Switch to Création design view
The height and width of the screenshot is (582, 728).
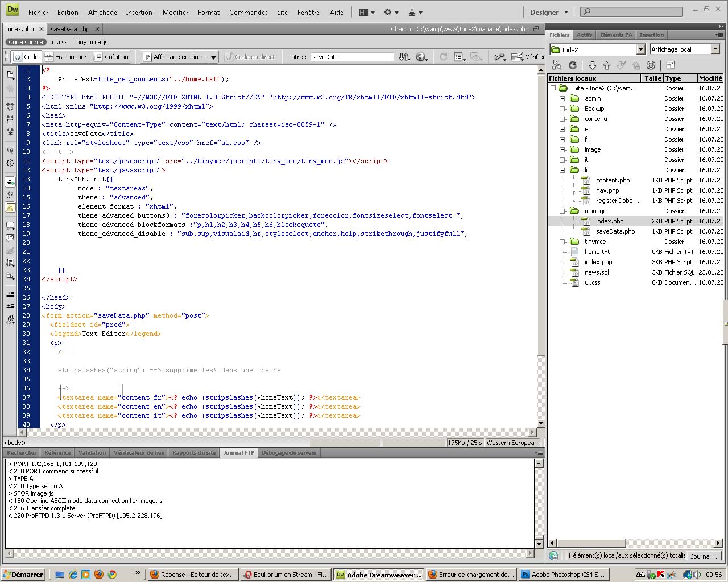pos(111,57)
